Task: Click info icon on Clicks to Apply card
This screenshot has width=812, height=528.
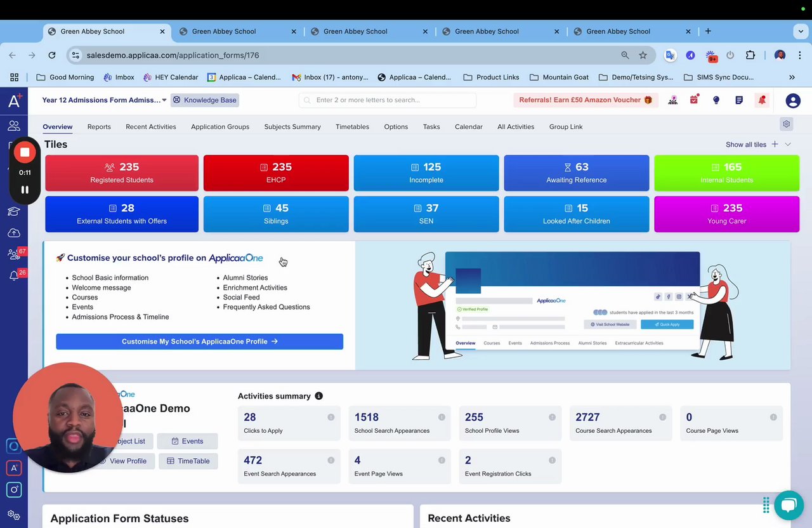Action: (331, 417)
